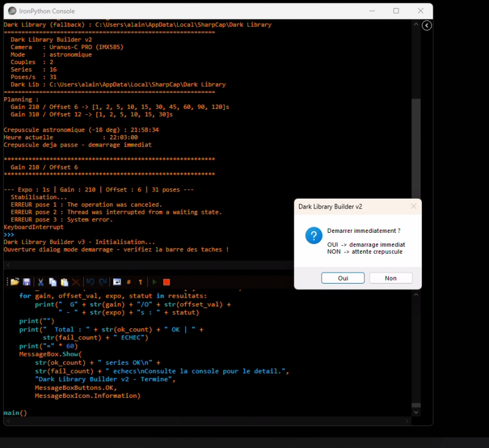This screenshot has height=448, width=489.
Task: Click editor horizontal scrollbar right arrow
Action: [406, 421]
